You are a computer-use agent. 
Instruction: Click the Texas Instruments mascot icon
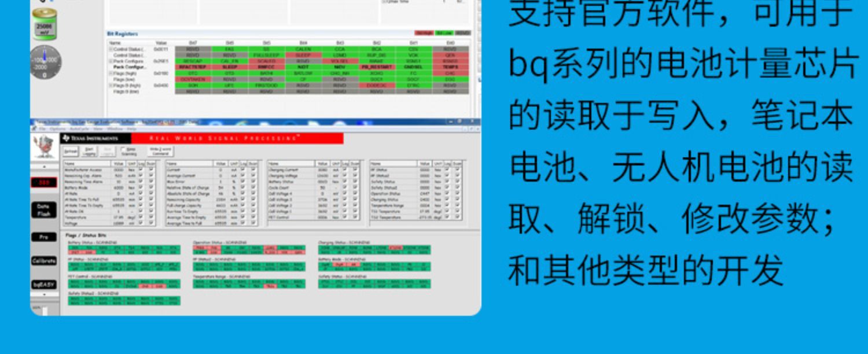coord(44,146)
